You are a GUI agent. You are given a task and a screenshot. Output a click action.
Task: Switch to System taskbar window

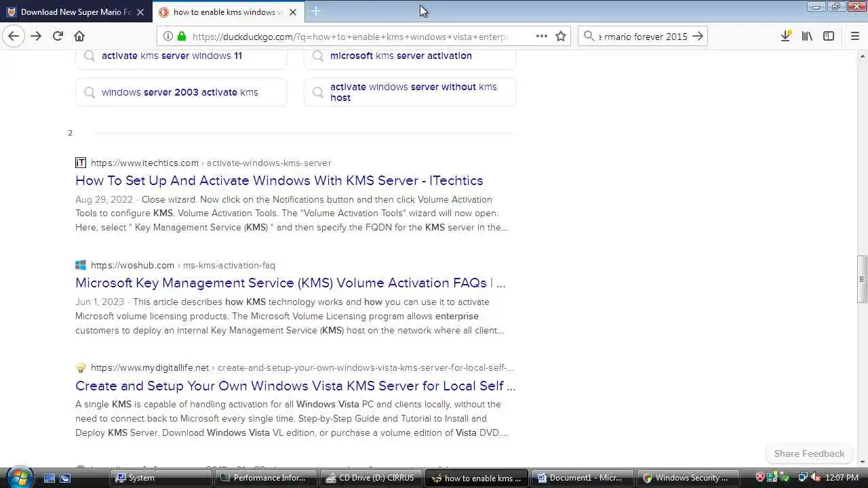[x=161, y=478]
